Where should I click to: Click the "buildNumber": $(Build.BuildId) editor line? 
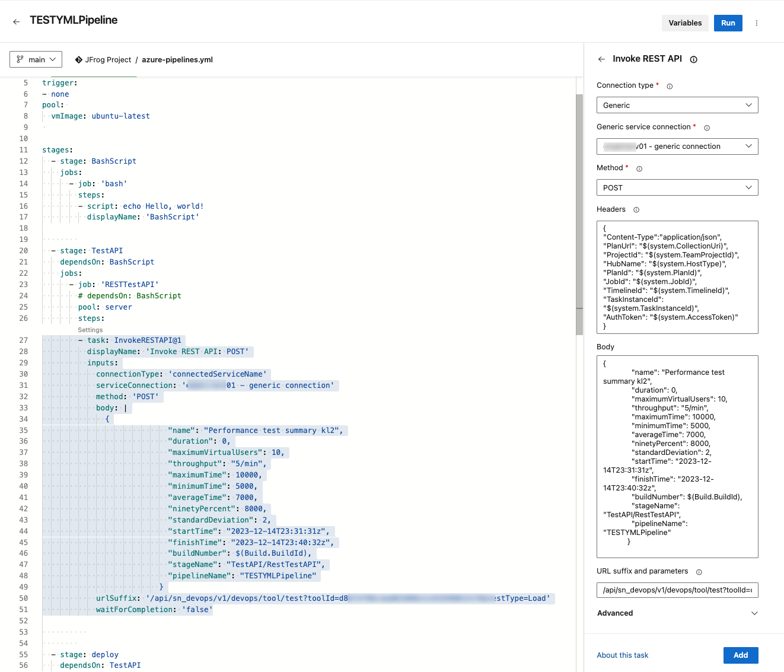click(240, 553)
